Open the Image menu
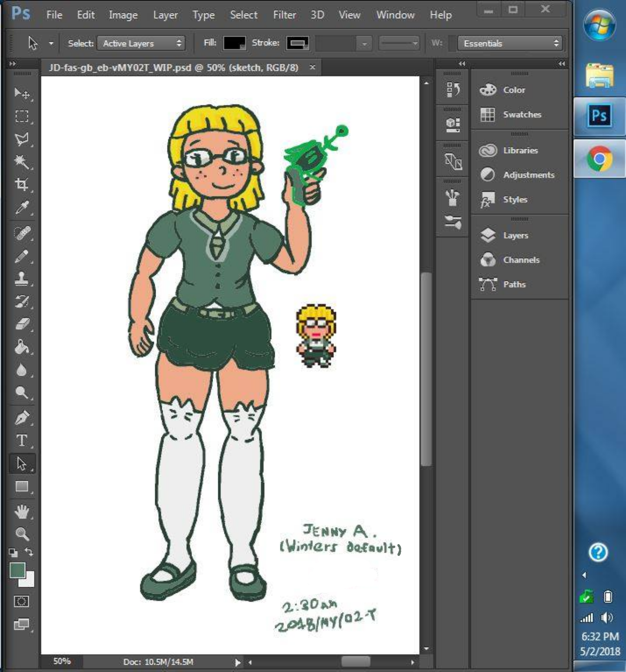Screen dimensions: 626x672 [x=123, y=15]
